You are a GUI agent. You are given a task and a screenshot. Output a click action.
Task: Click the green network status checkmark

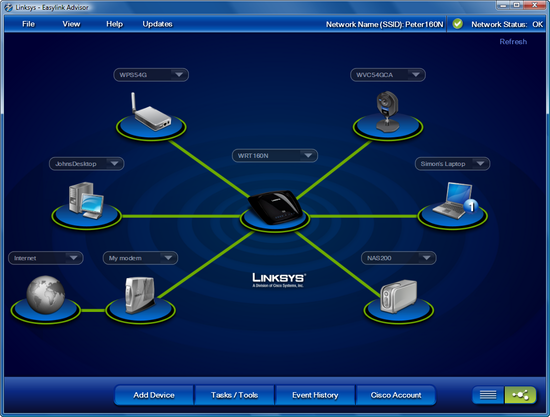pos(457,24)
